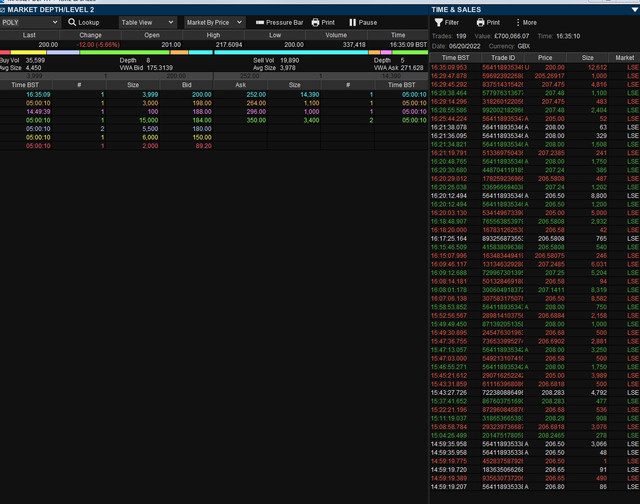Image resolution: width=640 pixels, height=504 pixels.
Task: Expand the Time & Sales panel arrow
Action: 635,9
